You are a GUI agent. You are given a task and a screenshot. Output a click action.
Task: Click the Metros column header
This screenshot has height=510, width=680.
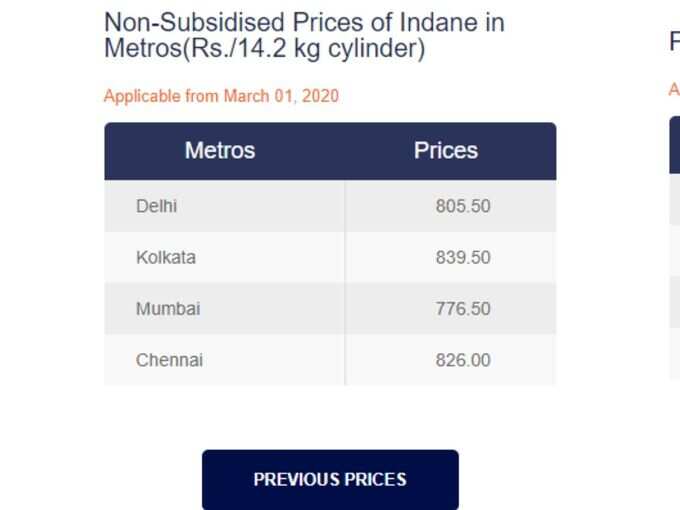point(220,150)
